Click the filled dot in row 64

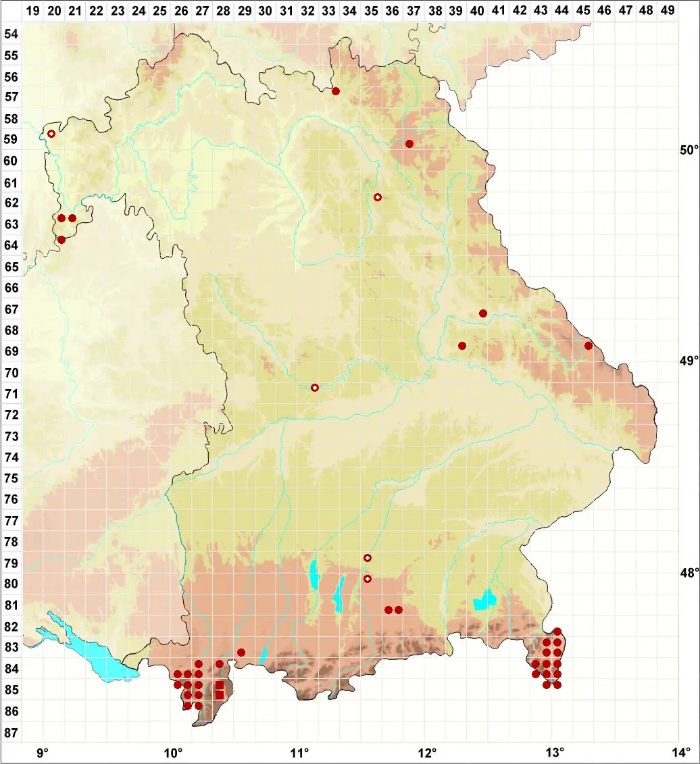click(61, 239)
